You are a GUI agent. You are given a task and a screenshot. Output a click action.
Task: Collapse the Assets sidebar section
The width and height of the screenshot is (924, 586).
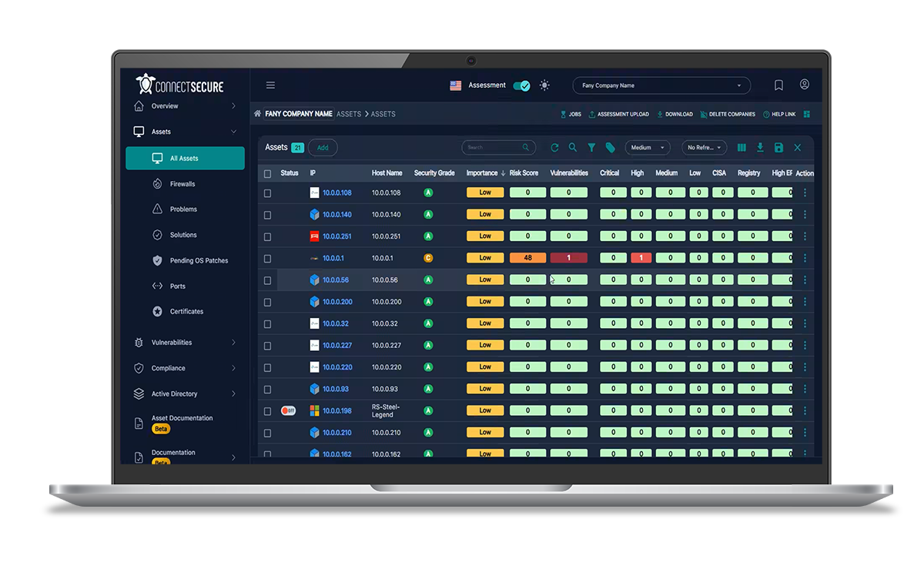[185, 132]
